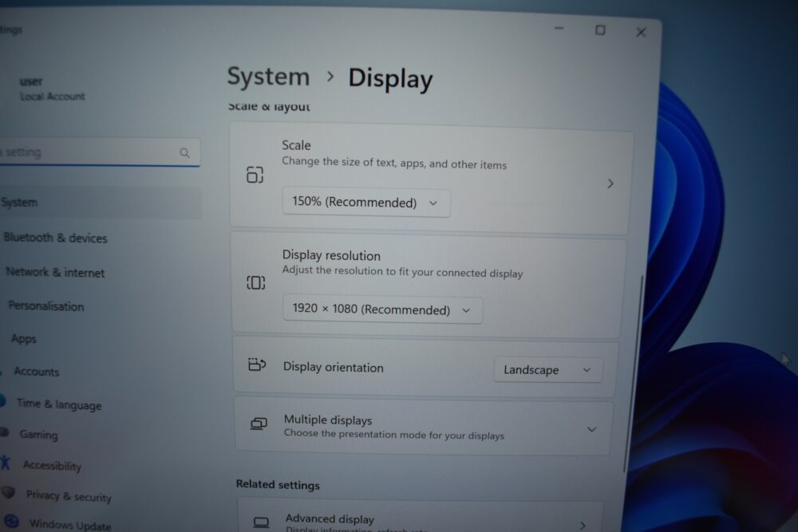
Task: Click the Multiple displays row title
Action: pos(328,420)
